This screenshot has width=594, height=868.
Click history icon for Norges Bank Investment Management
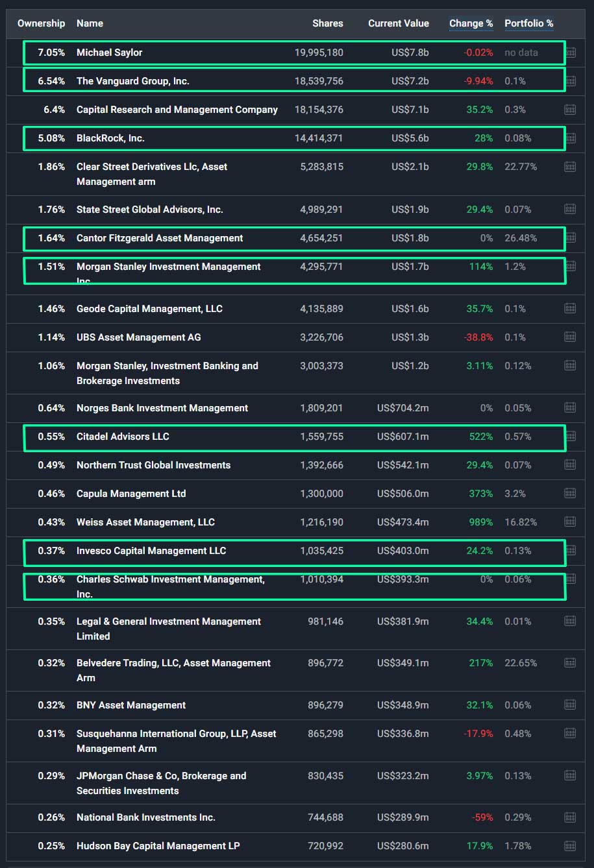tap(570, 408)
